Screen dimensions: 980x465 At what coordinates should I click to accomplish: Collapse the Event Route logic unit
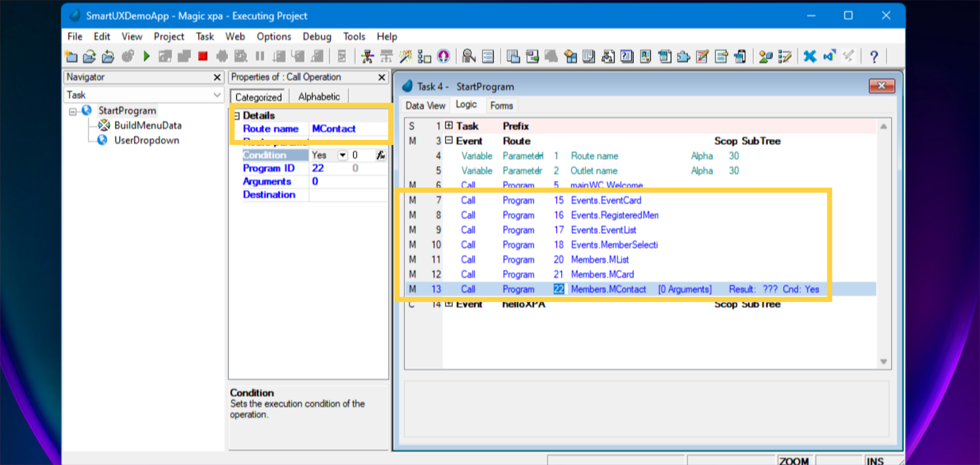tap(449, 141)
